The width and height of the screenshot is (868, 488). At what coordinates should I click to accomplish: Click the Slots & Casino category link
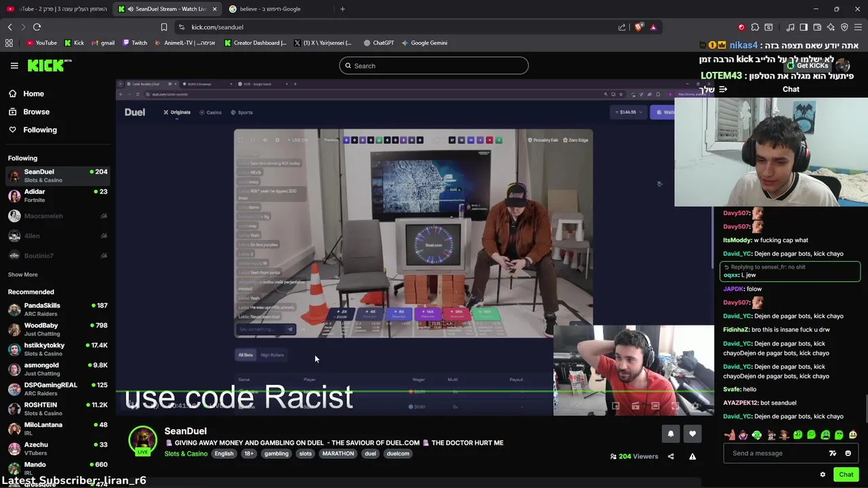[186, 453]
